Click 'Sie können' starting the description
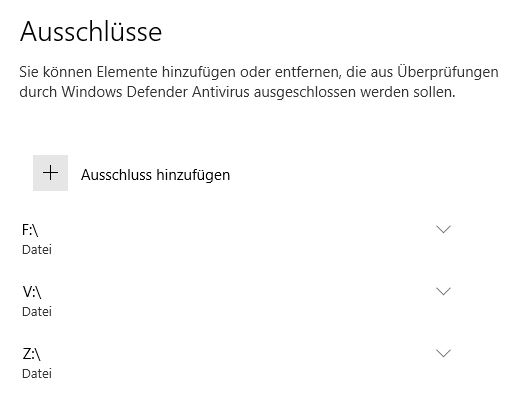Screen dimensions: 507x397 pyautogui.click(x=56, y=72)
